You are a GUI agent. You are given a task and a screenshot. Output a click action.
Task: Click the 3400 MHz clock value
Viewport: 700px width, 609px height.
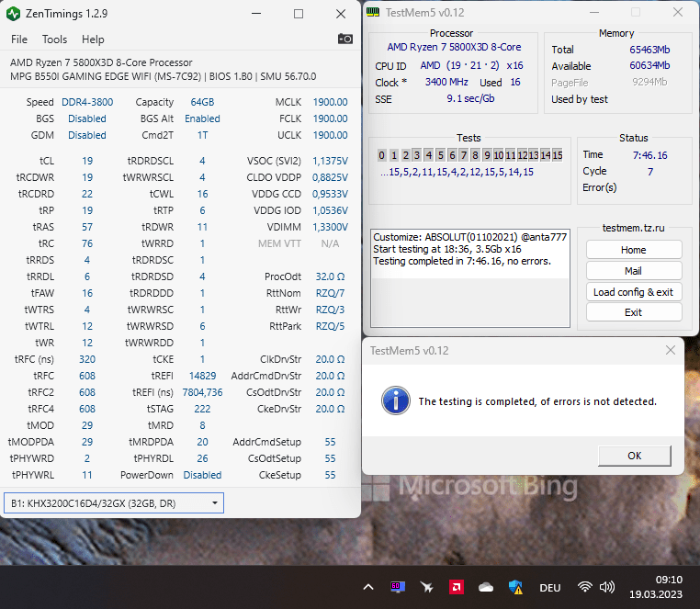click(446, 82)
